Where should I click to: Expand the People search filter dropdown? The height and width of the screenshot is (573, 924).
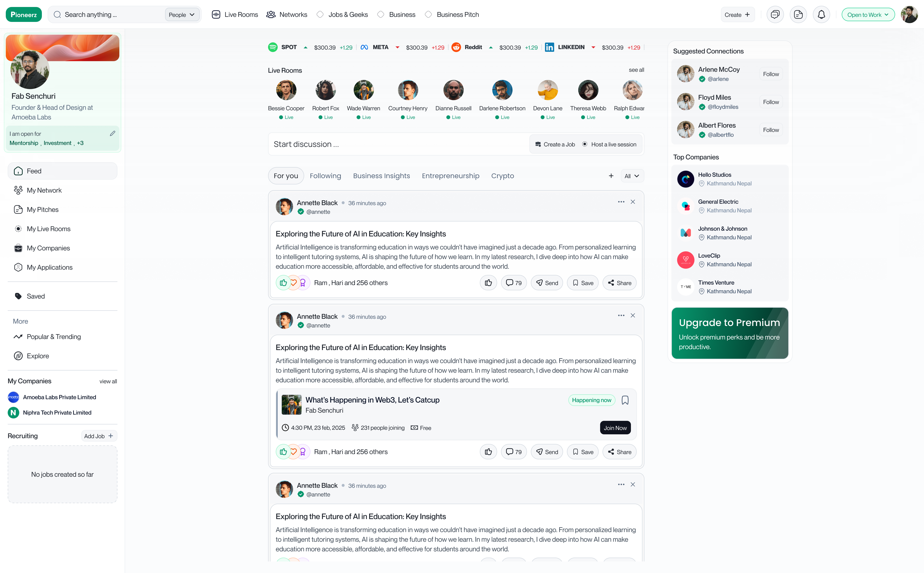tap(182, 15)
